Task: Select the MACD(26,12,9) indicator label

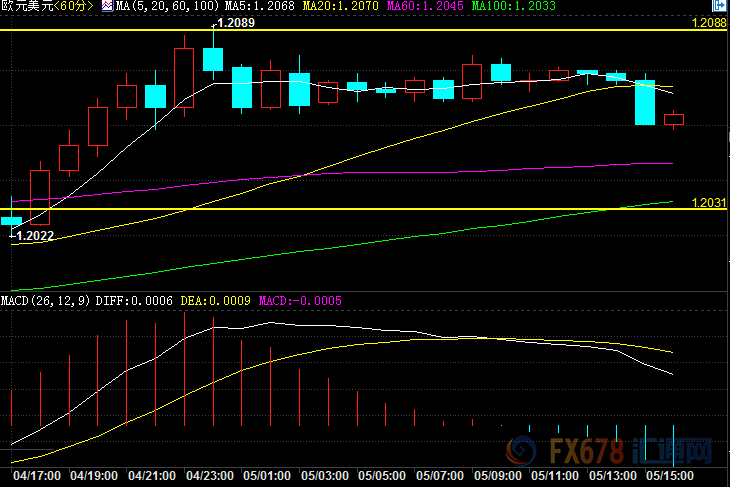Action: pyautogui.click(x=44, y=301)
